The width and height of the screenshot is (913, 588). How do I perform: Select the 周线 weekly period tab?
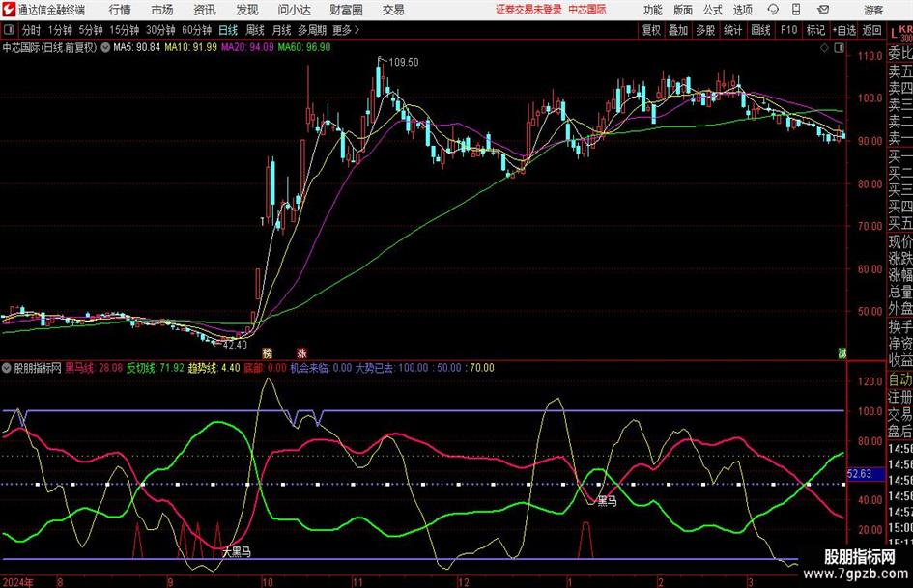click(x=255, y=30)
